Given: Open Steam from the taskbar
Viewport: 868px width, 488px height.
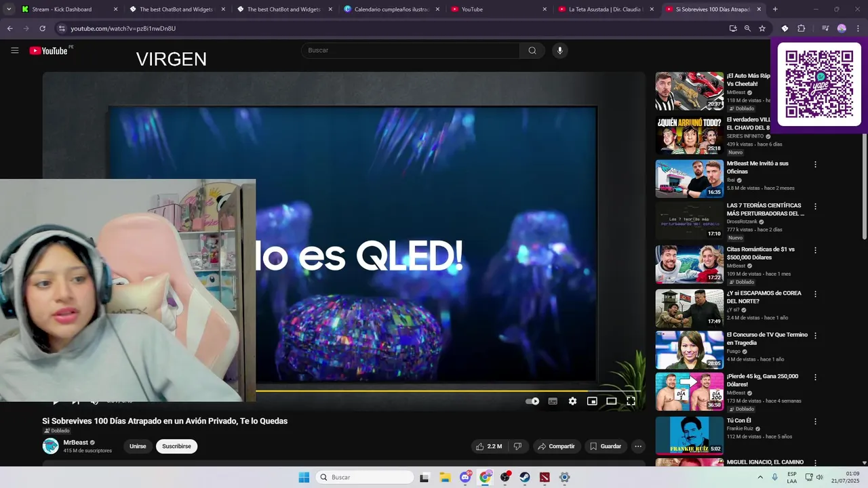Looking at the screenshot, I should tap(525, 477).
